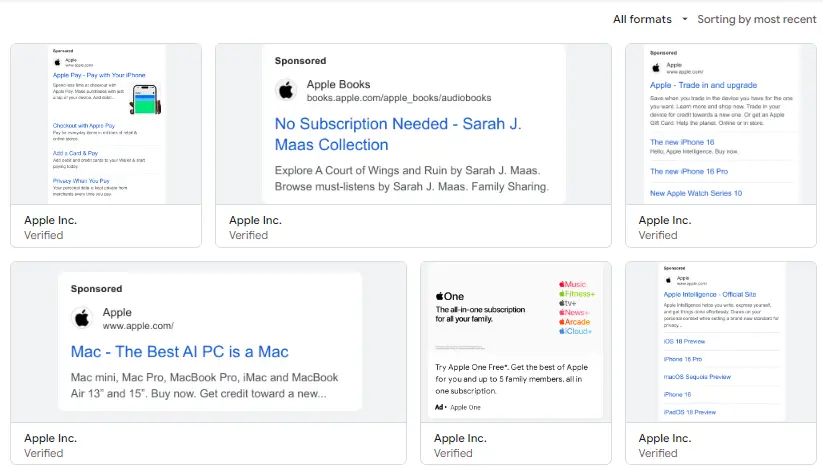Click the iPhone image in the Apple Pay ad
The width and height of the screenshot is (823, 470).
pos(145,98)
